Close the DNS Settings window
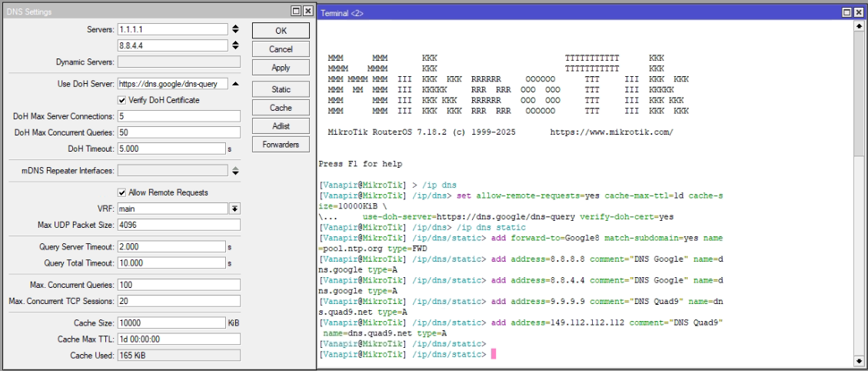 (x=308, y=12)
